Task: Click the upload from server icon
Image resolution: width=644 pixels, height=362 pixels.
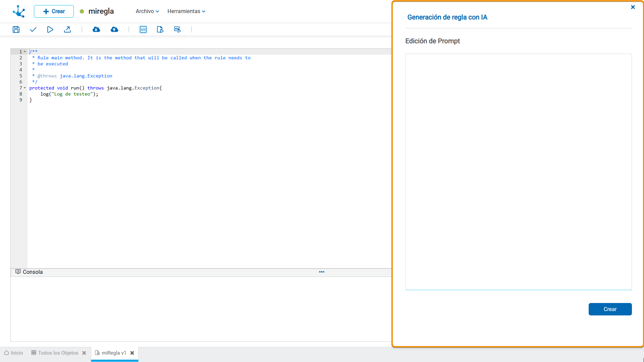Action: [x=115, y=29]
